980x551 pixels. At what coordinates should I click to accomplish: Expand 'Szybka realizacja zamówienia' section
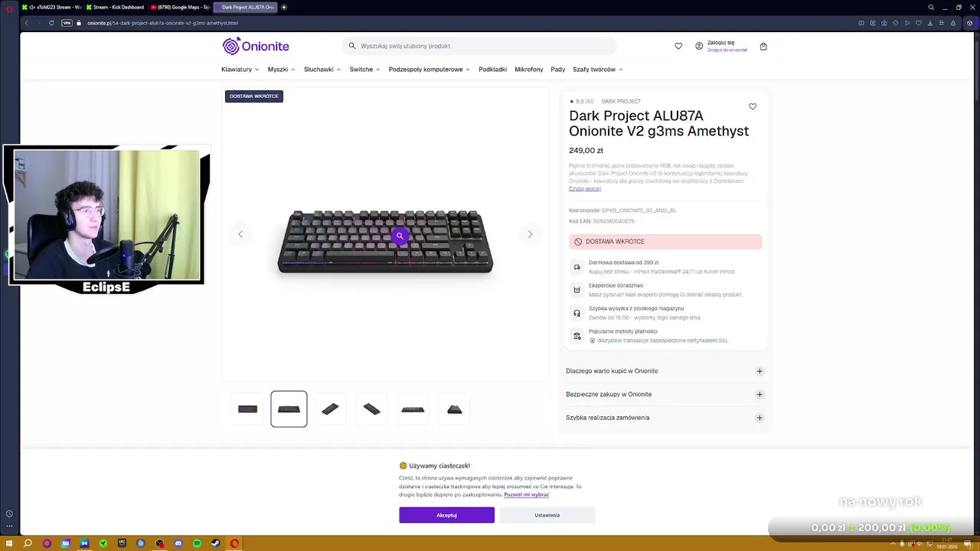click(665, 418)
